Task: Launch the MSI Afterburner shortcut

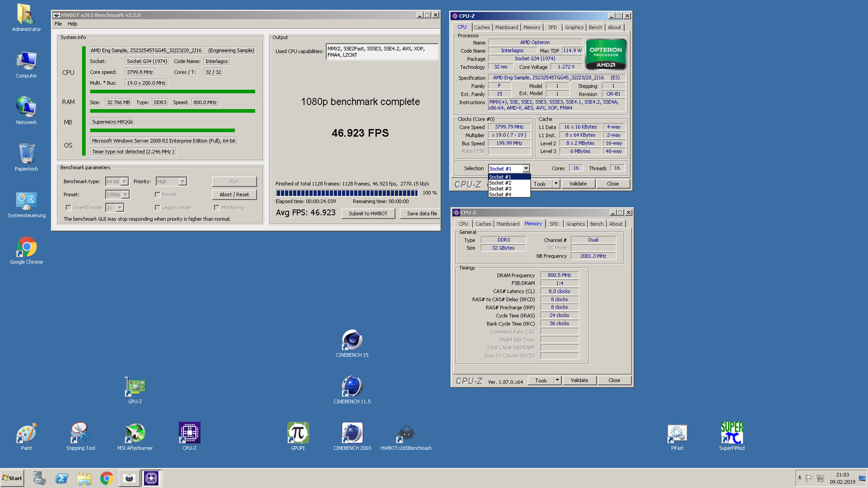Action: pyautogui.click(x=135, y=436)
